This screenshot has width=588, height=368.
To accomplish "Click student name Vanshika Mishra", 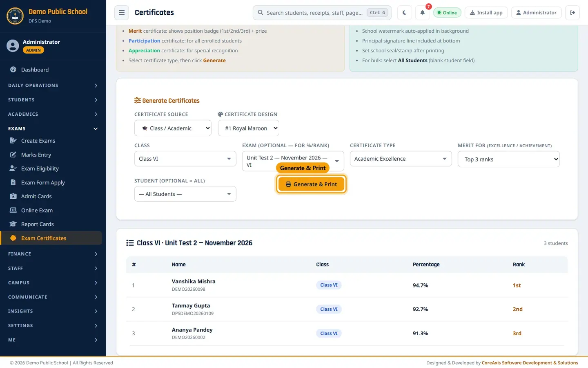I will (194, 281).
